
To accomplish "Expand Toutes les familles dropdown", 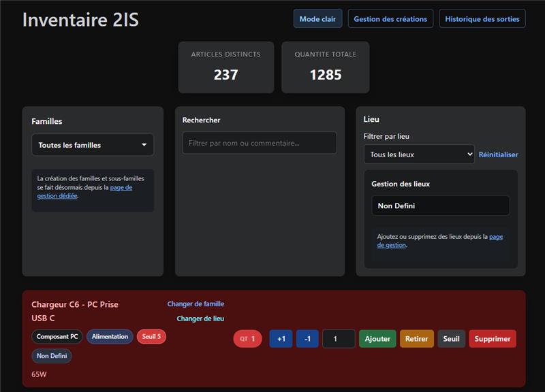I will (x=93, y=145).
